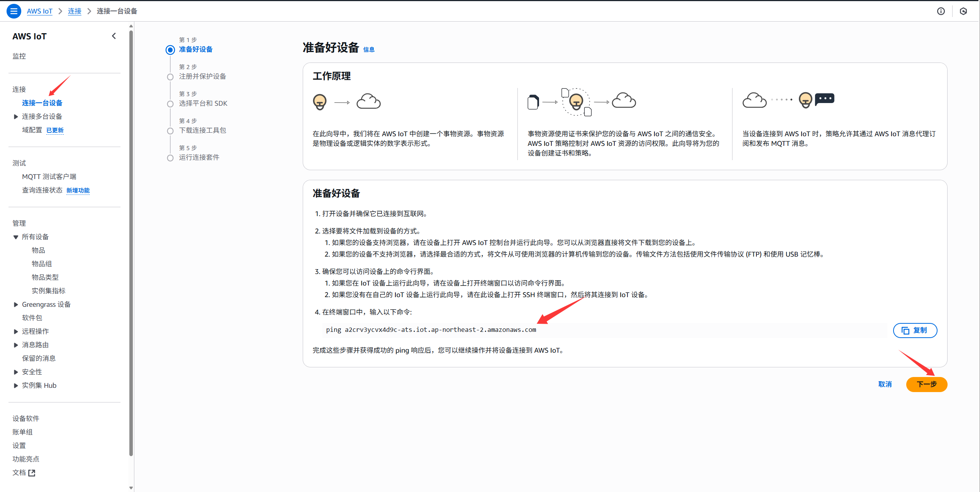Click the cloud icon in first diagram
Screen dimensions: 980x492
[x=368, y=102]
